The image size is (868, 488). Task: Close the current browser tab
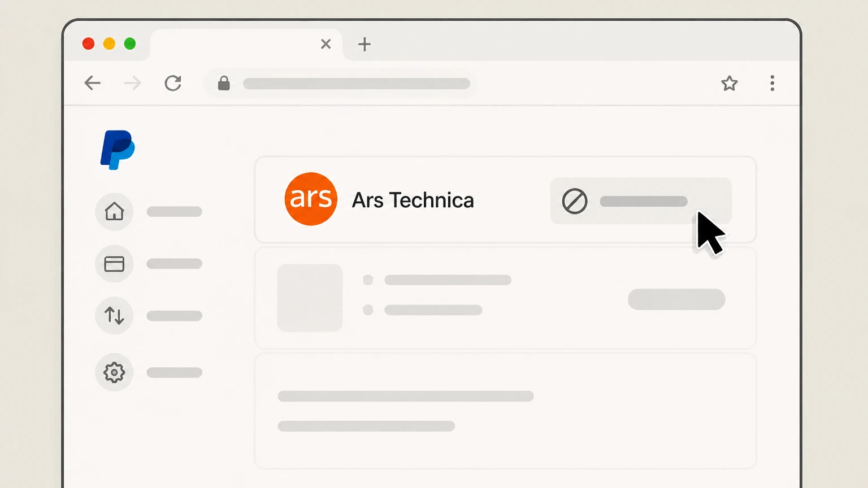[x=325, y=44]
